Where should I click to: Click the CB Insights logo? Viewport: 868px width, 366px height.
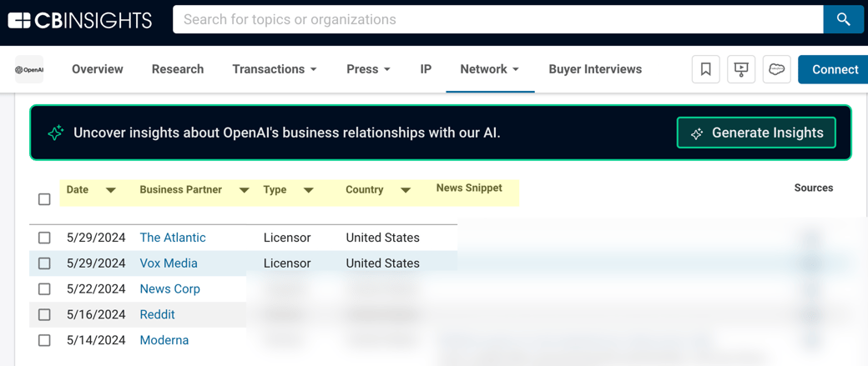coord(80,21)
